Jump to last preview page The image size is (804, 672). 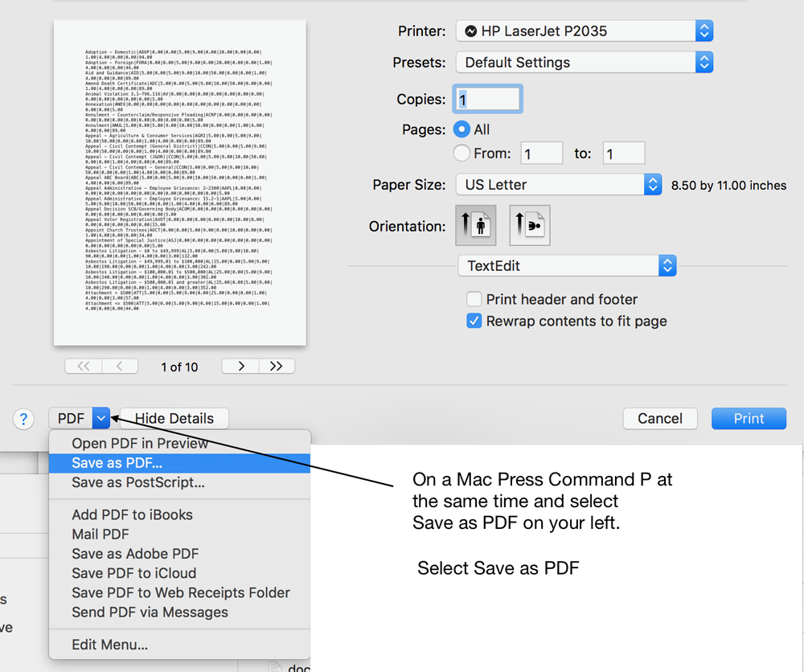pos(277,366)
